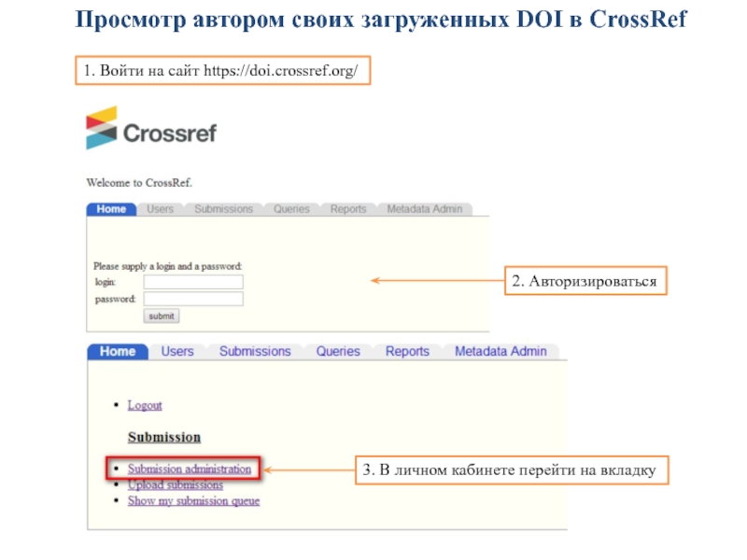Click the login input field

(193, 282)
